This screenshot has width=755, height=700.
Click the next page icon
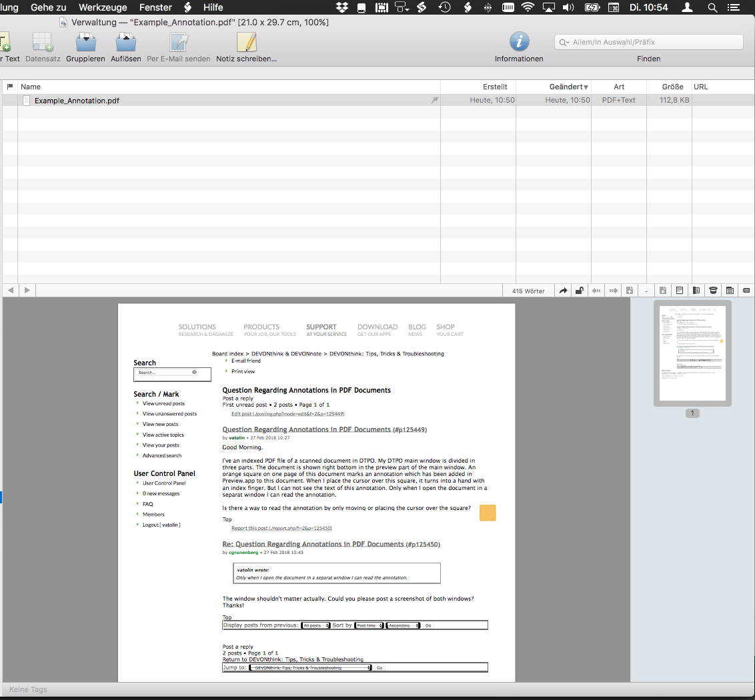[663, 291]
